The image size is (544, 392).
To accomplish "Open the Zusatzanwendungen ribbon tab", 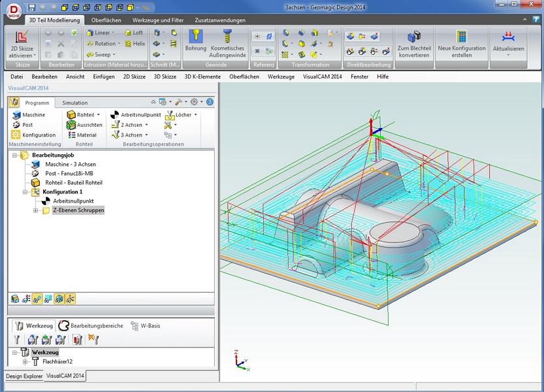I will point(220,20).
